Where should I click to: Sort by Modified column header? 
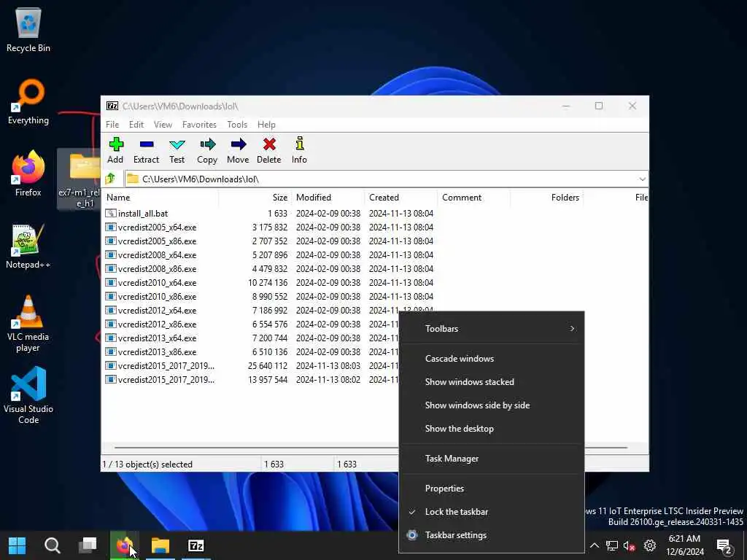[x=328, y=197]
